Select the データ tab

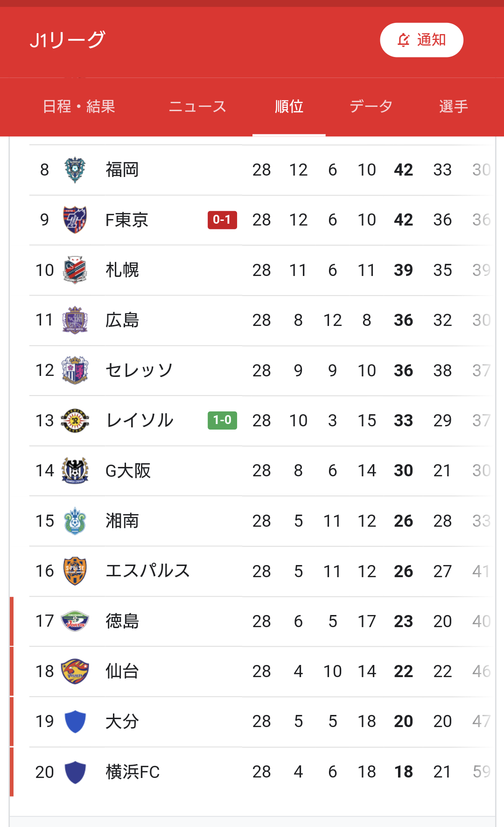pos(371,106)
